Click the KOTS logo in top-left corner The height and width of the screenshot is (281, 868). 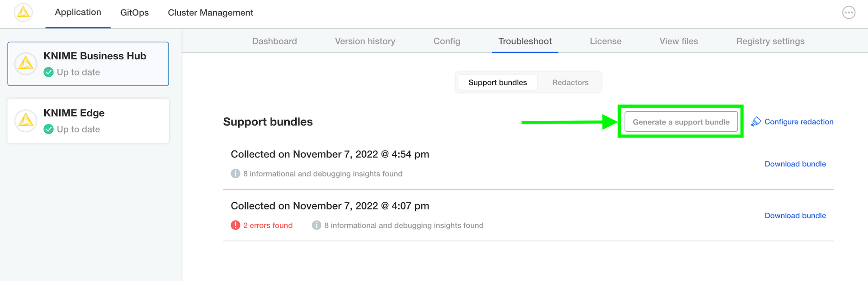(23, 13)
